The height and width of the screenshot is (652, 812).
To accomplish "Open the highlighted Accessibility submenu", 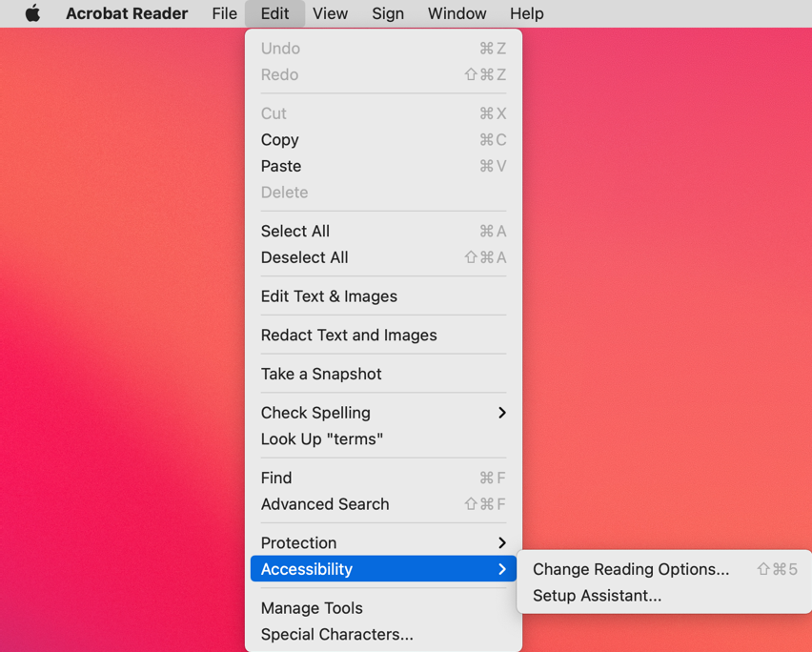I will click(x=383, y=569).
